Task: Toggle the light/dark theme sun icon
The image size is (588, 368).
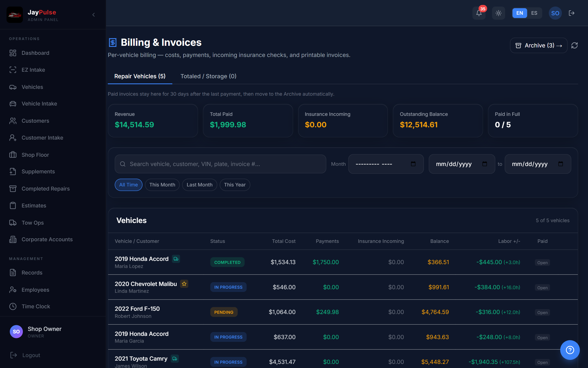Action: pyautogui.click(x=498, y=13)
